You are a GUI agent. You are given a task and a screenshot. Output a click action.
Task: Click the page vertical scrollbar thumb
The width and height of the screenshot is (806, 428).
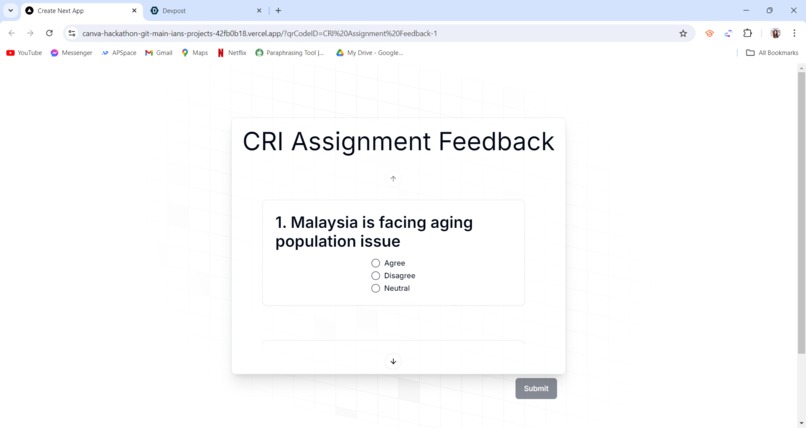(x=801, y=212)
